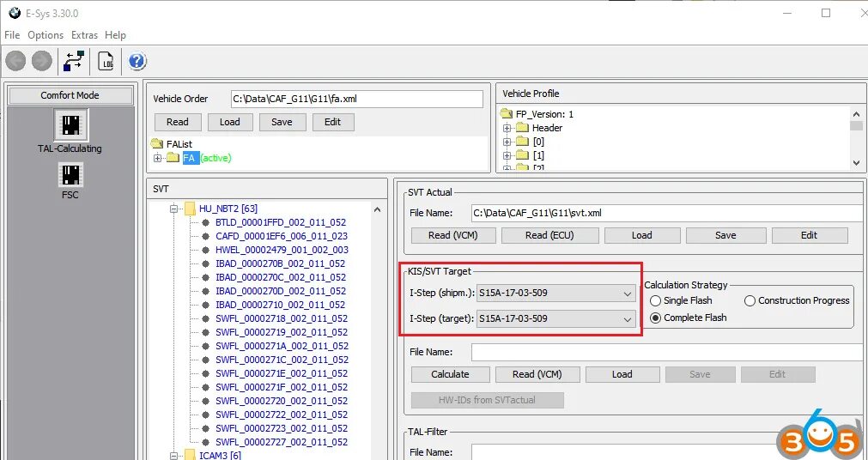Collapse the HU_NBT2 [63] tree node
The height and width of the screenshot is (460, 868).
click(x=173, y=209)
